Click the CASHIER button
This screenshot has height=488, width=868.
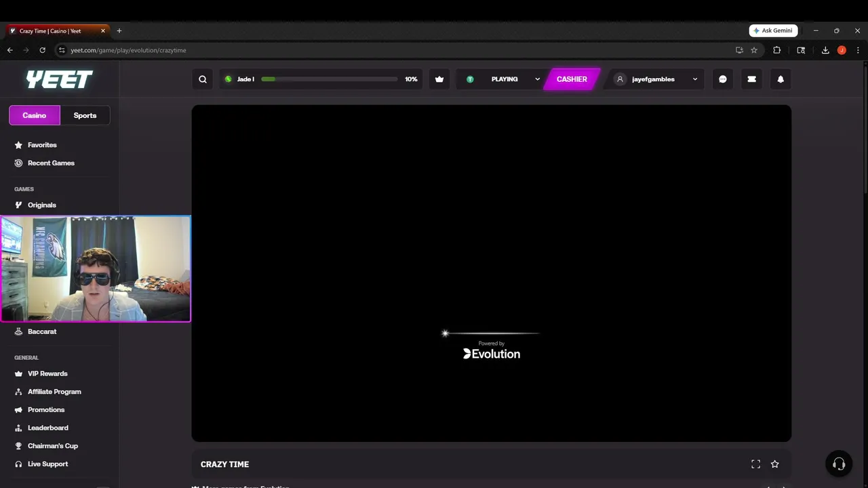pos(572,79)
